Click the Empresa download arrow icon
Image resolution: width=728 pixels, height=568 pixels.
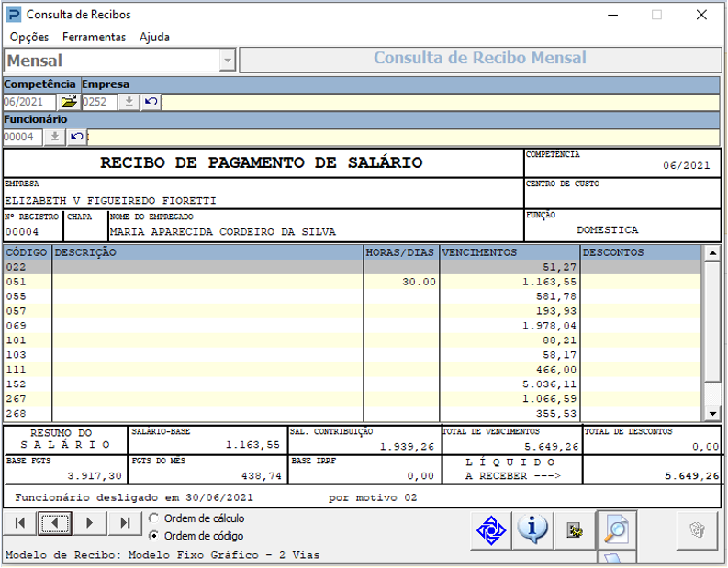coord(129,101)
